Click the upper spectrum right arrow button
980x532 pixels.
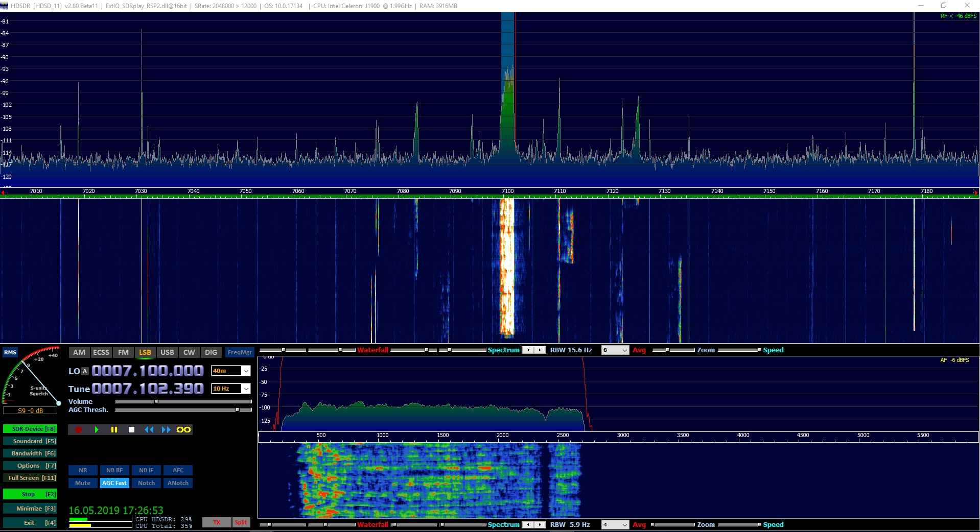[x=540, y=350]
